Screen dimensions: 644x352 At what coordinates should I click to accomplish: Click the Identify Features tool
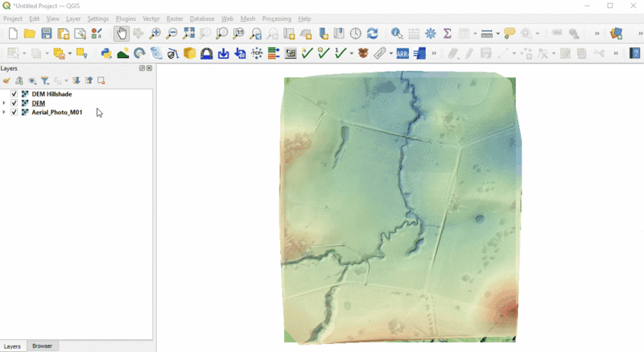[x=397, y=34]
